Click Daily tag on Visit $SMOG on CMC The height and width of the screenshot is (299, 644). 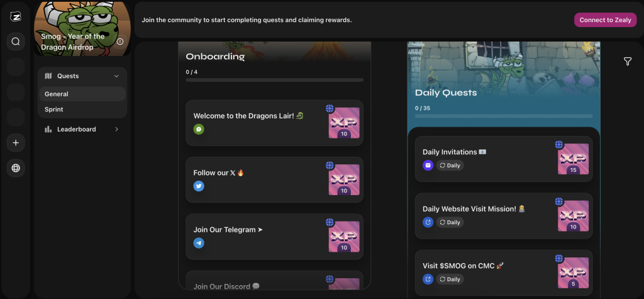(x=450, y=279)
